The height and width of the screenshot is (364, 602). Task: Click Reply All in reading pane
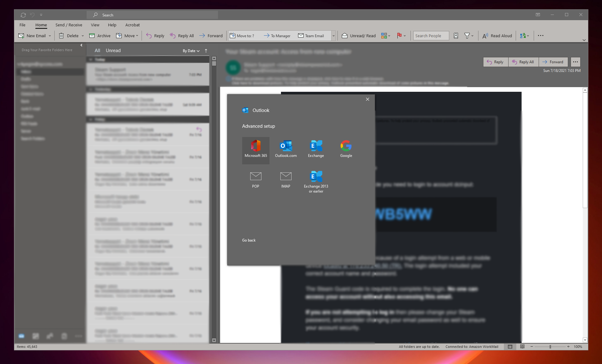(523, 62)
